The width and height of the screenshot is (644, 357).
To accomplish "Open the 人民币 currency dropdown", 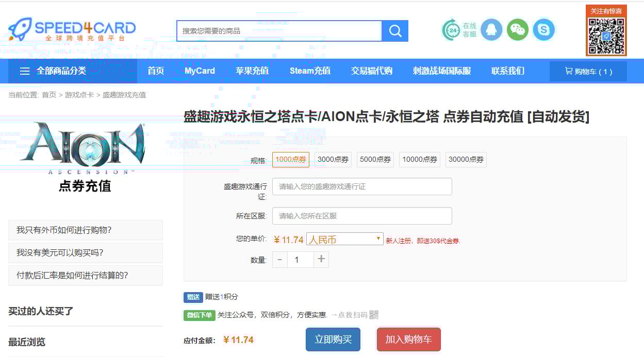I will pyautogui.click(x=344, y=240).
